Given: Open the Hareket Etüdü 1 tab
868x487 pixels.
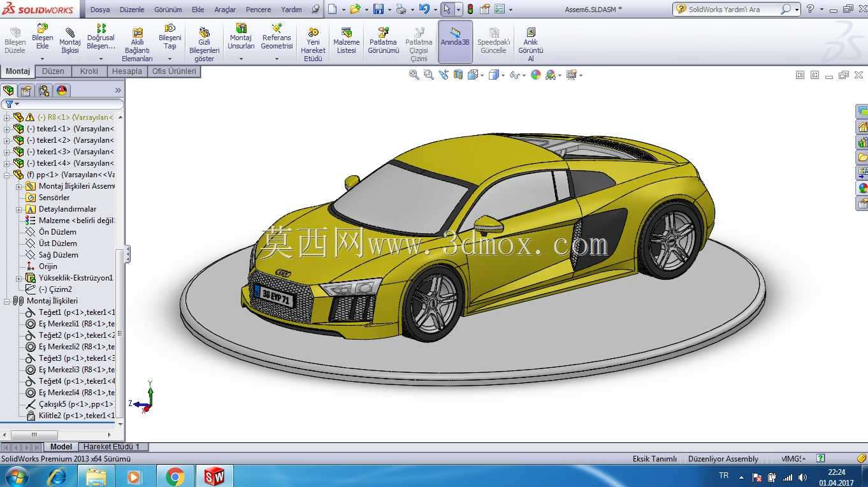Looking at the screenshot, I should (112, 447).
